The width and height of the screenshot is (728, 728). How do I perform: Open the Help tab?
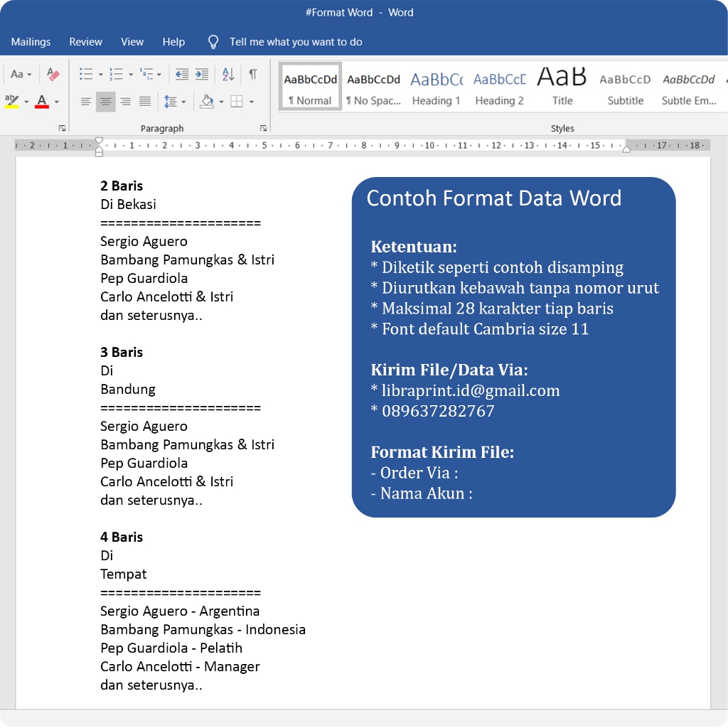point(173,42)
